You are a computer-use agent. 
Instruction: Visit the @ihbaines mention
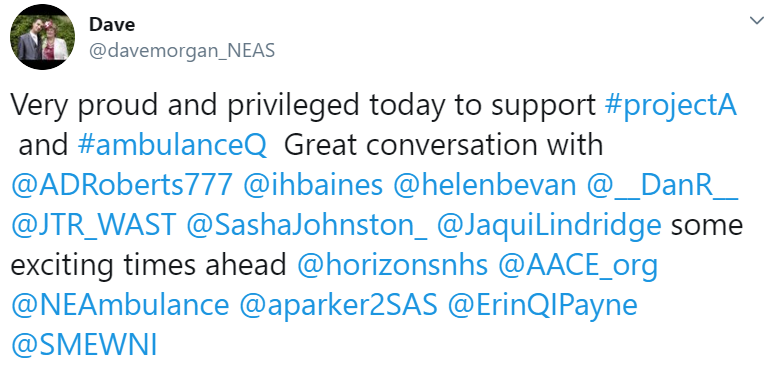pyautogui.click(x=313, y=186)
